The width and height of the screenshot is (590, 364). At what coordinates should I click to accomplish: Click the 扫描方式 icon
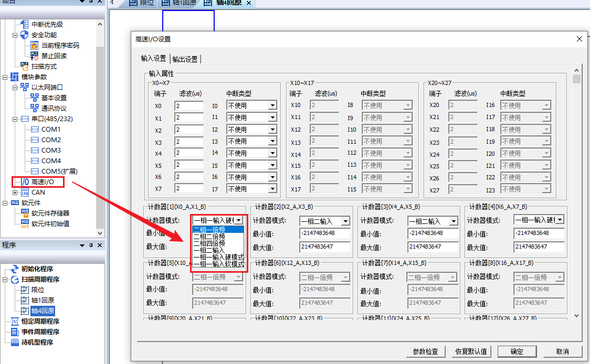(25, 67)
